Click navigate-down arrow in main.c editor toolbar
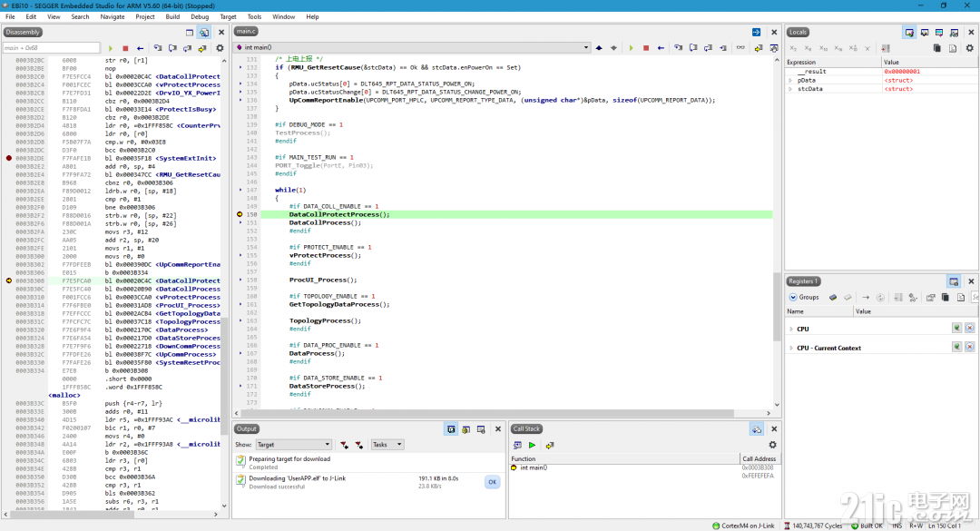 coord(613,48)
